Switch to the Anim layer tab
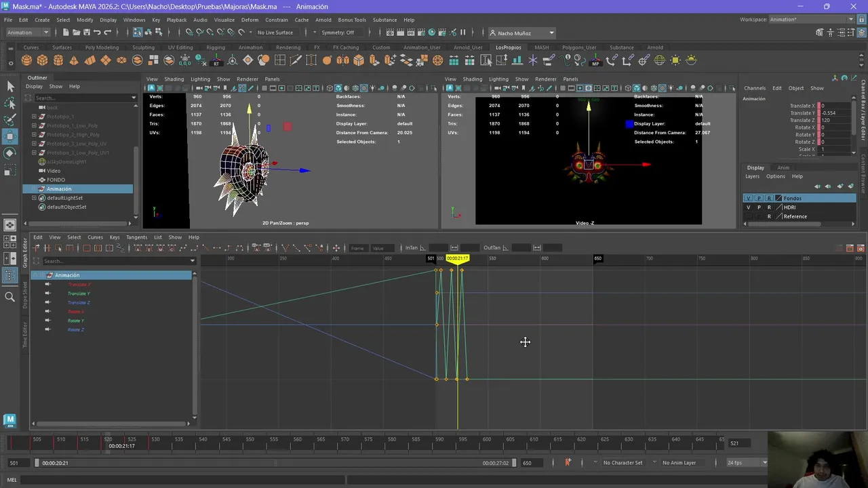The image size is (868, 488). click(x=783, y=167)
